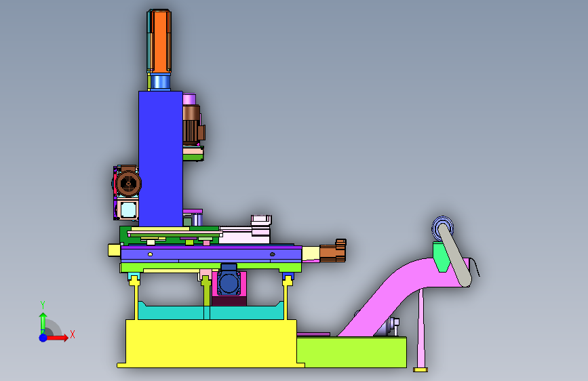The height and width of the screenshot is (381, 588).
Task: Select the gray lever arm on the chute
Action: coord(454,255)
